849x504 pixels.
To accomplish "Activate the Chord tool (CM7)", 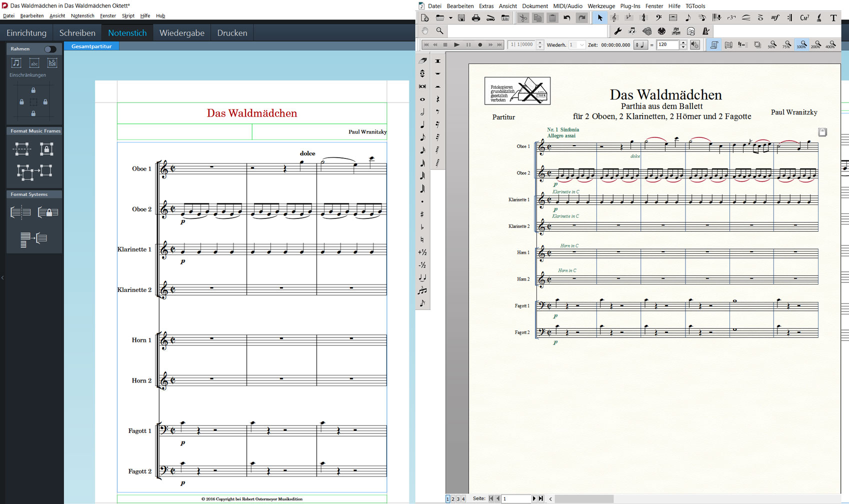I will click(x=804, y=18).
